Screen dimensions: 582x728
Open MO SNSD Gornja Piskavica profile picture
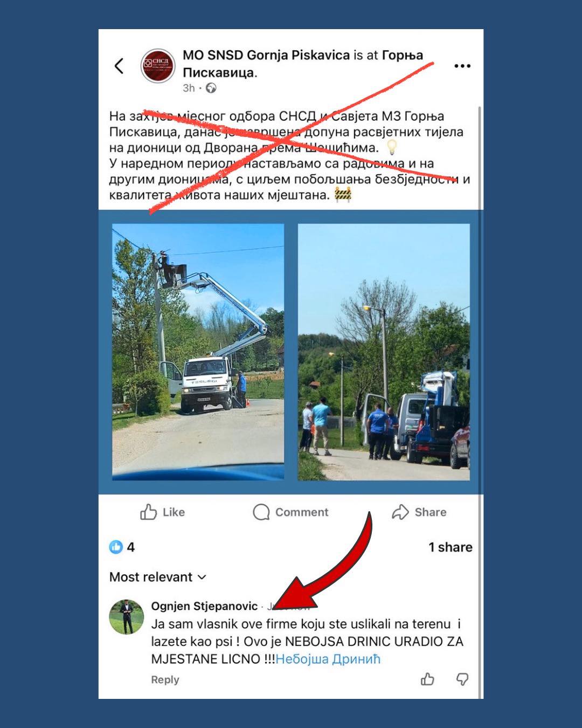[158, 66]
